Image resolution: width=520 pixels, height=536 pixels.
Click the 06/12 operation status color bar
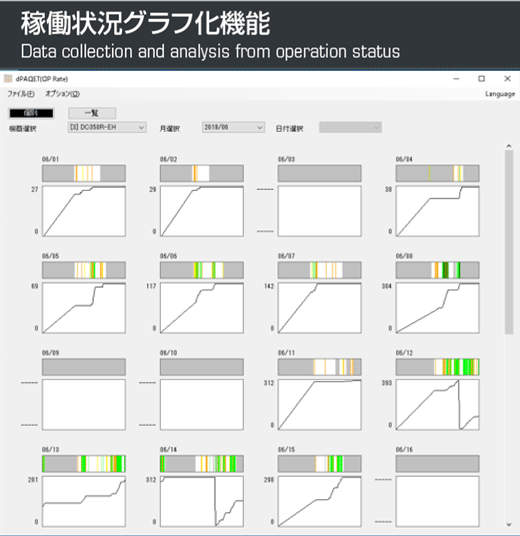(x=438, y=367)
